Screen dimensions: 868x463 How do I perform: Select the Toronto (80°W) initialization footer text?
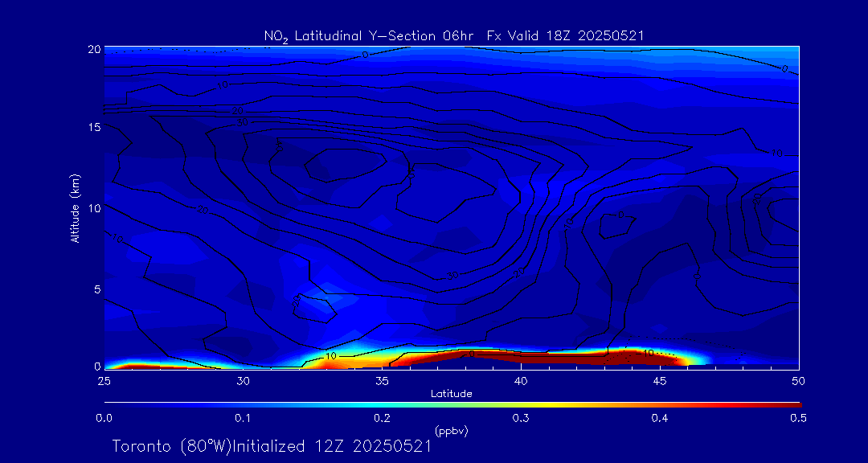click(272, 446)
